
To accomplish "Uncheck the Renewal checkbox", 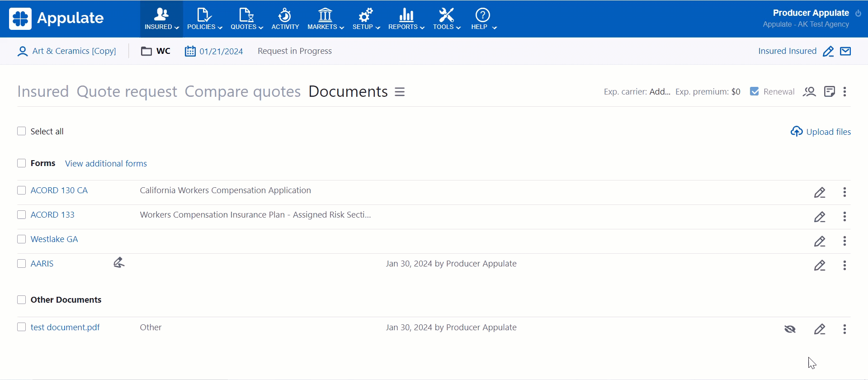I will 754,91.
